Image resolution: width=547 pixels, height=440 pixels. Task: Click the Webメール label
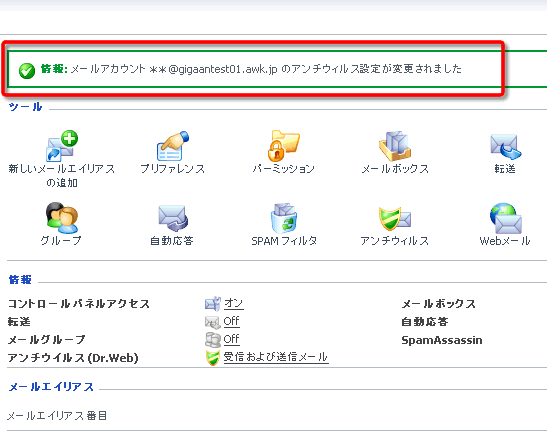(505, 241)
